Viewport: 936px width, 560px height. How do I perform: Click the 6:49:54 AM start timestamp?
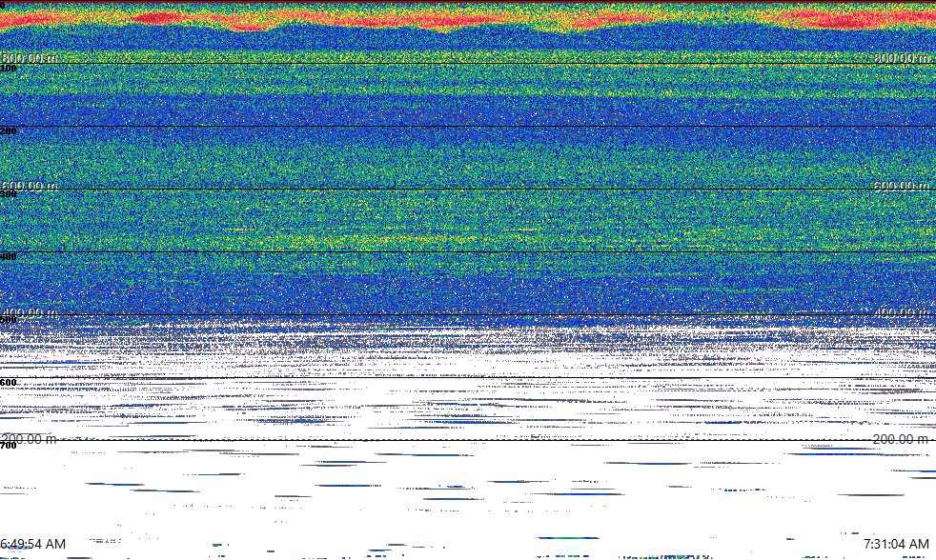(32, 544)
